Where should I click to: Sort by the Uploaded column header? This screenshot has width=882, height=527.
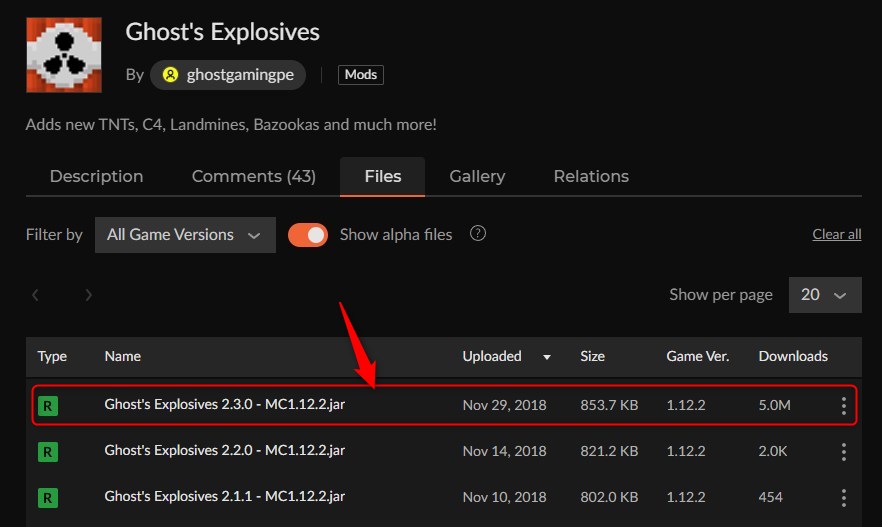[492, 356]
